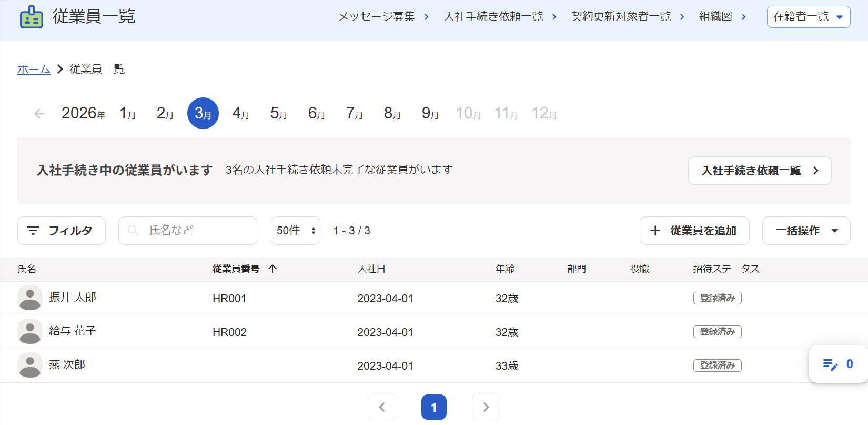Open the floating edit list widget
The height and width of the screenshot is (425, 868).
click(838, 364)
